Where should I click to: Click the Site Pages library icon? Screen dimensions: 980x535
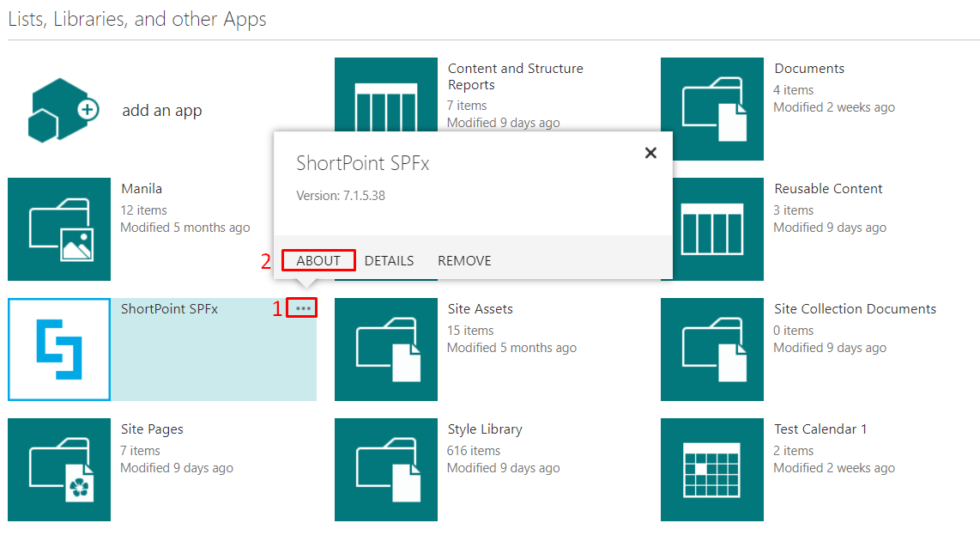tap(59, 469)
